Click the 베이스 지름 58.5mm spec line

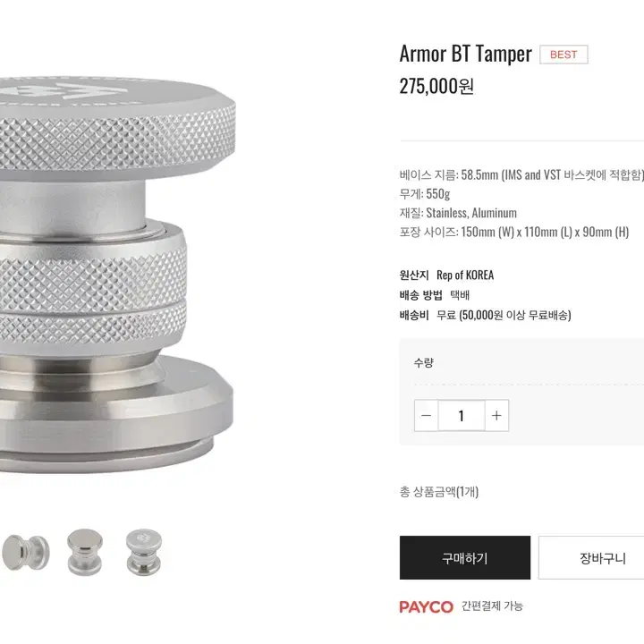coord(521,175)
